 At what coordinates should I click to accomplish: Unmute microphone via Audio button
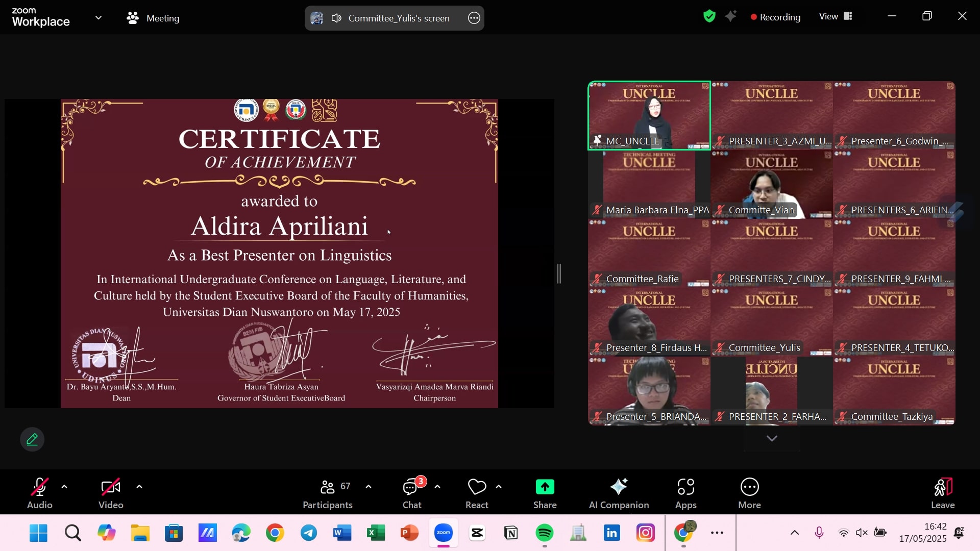point(40,493)
